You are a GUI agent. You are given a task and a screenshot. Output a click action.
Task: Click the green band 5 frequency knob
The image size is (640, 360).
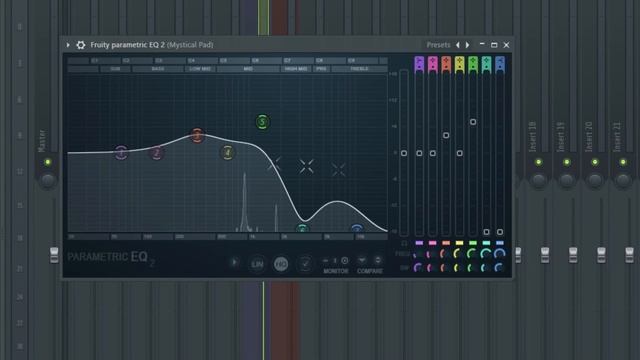[472, 254]
